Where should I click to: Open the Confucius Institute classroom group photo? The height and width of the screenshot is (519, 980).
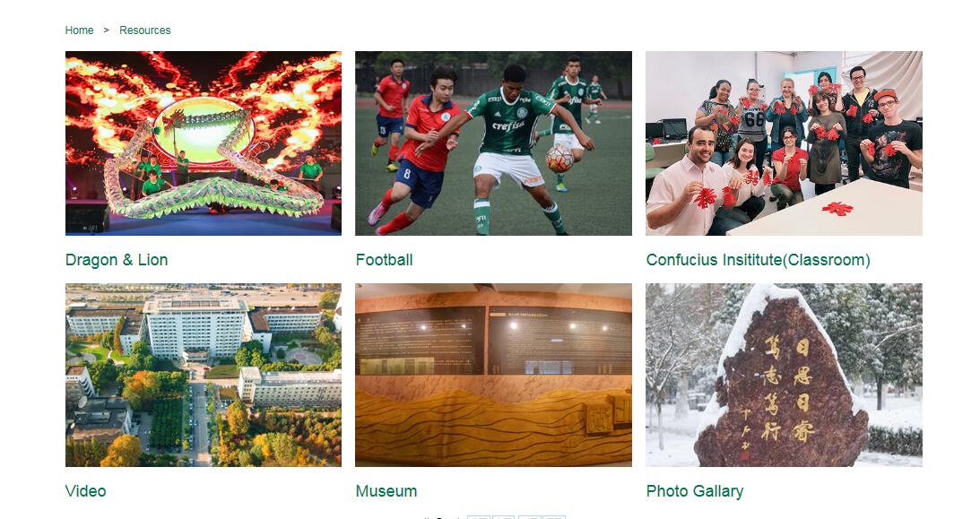[784, 143]
